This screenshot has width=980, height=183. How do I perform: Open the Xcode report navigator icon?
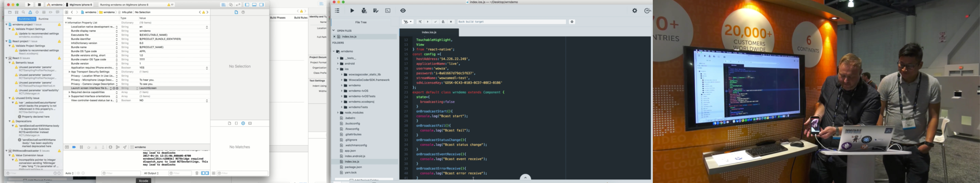(x=57, y=12)
